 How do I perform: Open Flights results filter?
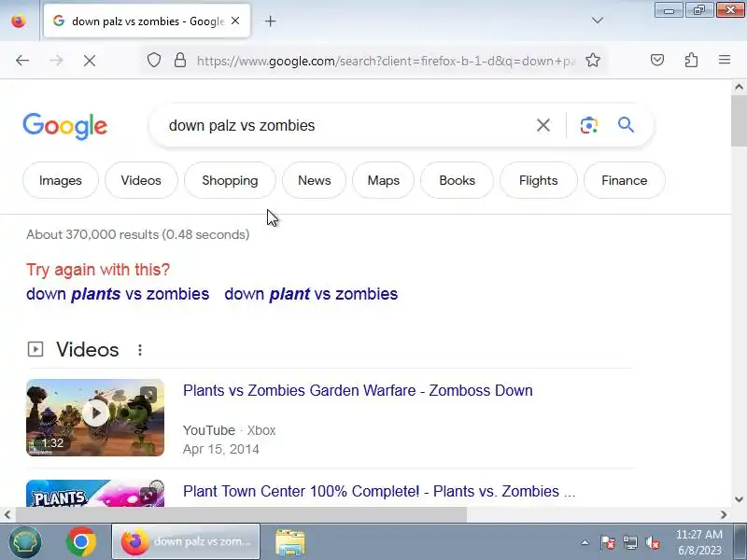pos(539,180)
